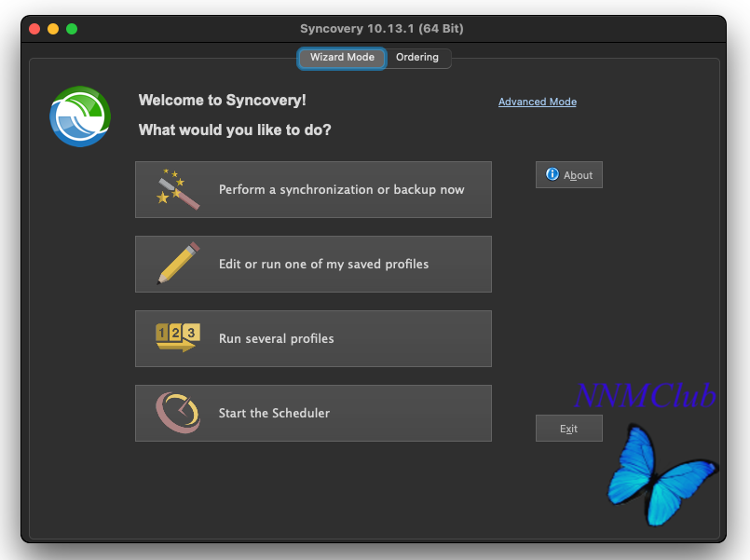750x560 pixels.
Task: Switch to the Wizard Mode tab
Action: coord(342,58)
